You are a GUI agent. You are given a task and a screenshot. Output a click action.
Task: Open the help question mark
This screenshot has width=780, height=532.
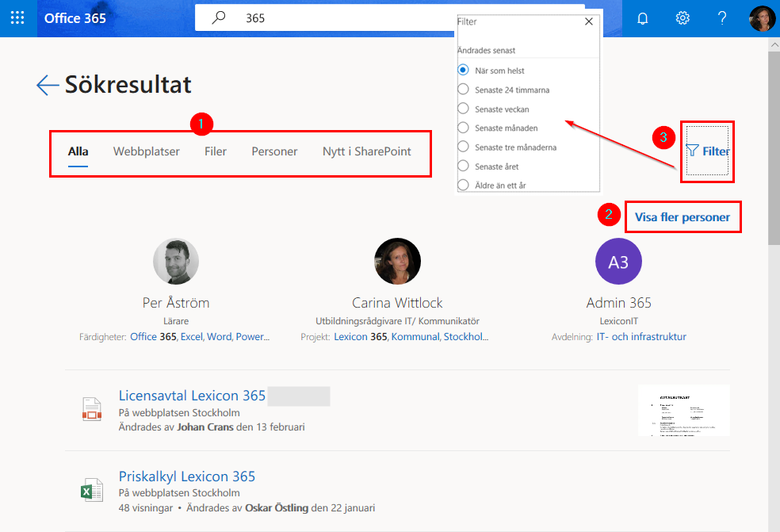tap(722, 18)
